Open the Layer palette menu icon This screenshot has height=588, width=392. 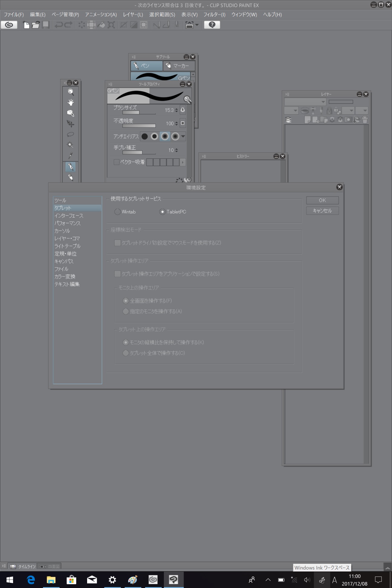(287, 94)
